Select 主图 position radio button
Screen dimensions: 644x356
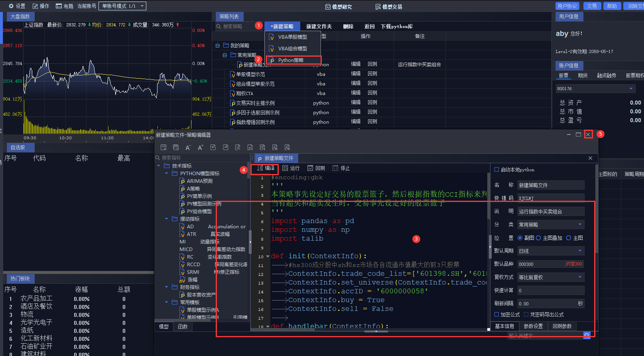[x=569, y=238]
